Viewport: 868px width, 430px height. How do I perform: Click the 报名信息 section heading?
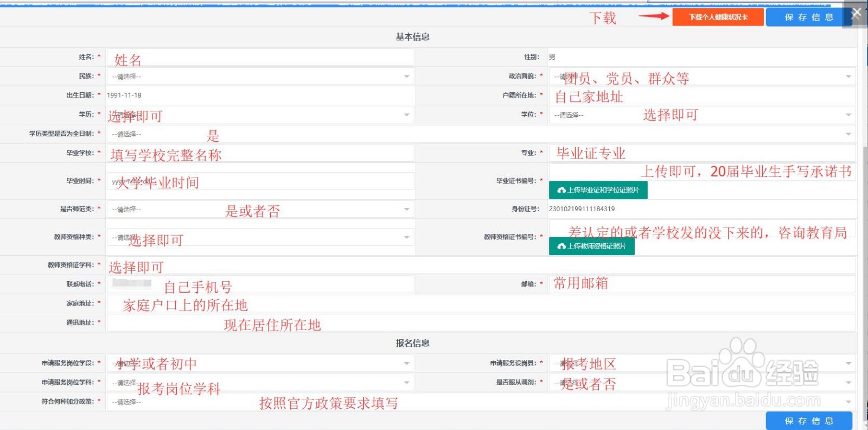pyautogui.click(x=413, y=343)
